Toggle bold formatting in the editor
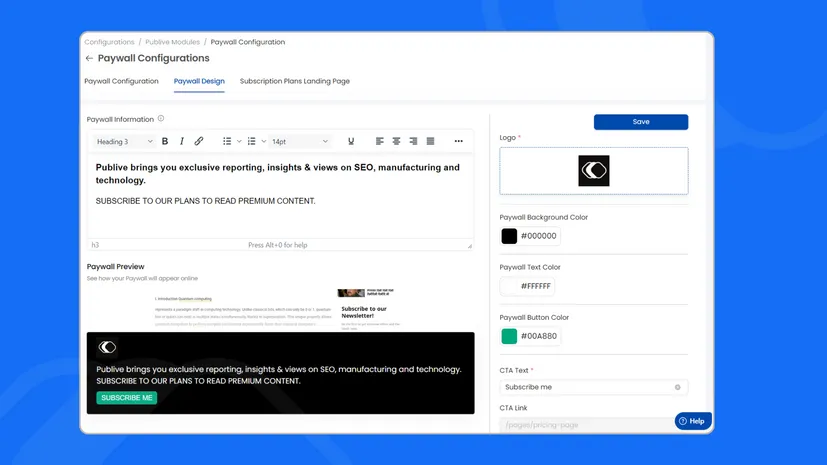 click(165, 142)
